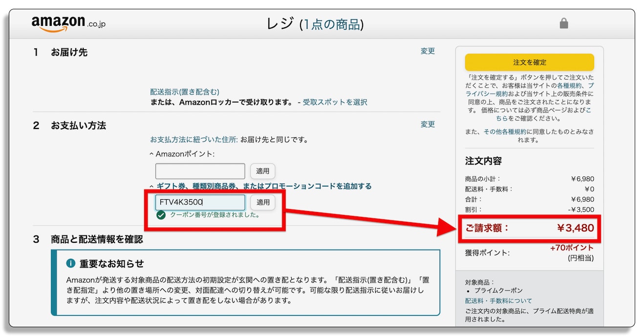Screen dimensions: 644x336
Task: Click the プライムクーポン list item
Action: pos(498,291)
